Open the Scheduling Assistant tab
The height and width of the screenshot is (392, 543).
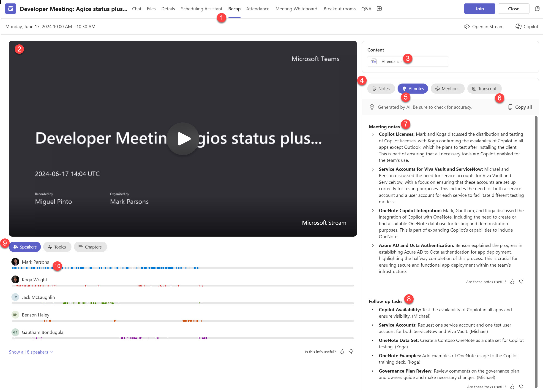point(202,8)
